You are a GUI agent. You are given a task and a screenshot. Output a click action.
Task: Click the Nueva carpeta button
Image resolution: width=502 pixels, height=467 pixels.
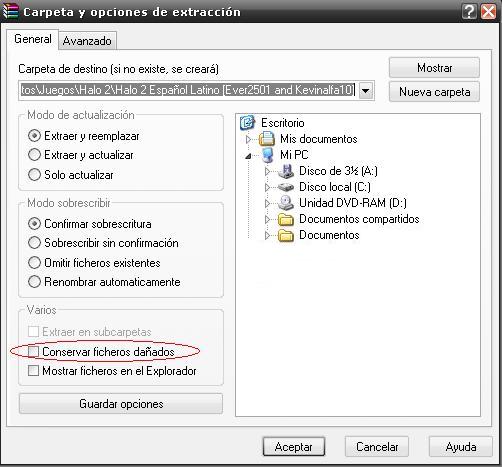point(434,92)
